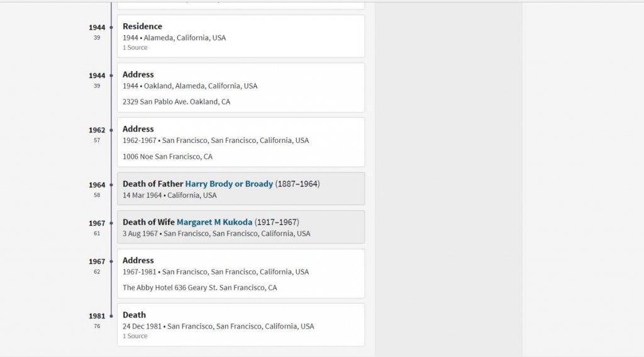Open 1 Source under the 1944 Residence
644x357 pixels.
pos(135,48)
